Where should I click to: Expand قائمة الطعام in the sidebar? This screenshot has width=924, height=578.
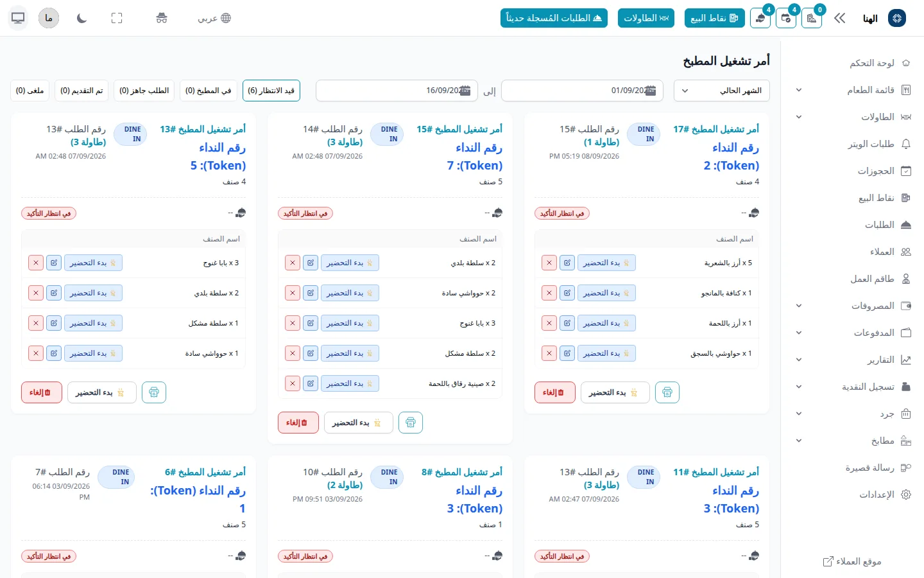(x=799, y=90)
